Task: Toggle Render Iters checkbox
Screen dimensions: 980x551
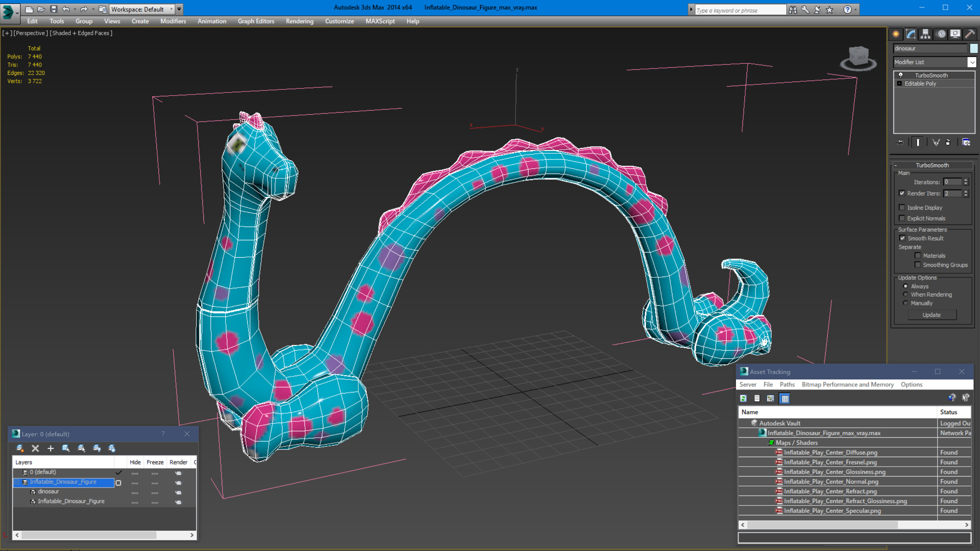Action: click(902, 193)
